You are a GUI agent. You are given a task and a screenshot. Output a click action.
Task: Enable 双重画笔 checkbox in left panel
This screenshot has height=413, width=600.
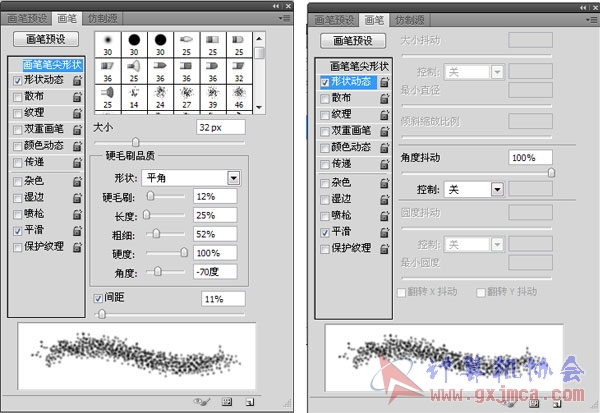(17, 130)
